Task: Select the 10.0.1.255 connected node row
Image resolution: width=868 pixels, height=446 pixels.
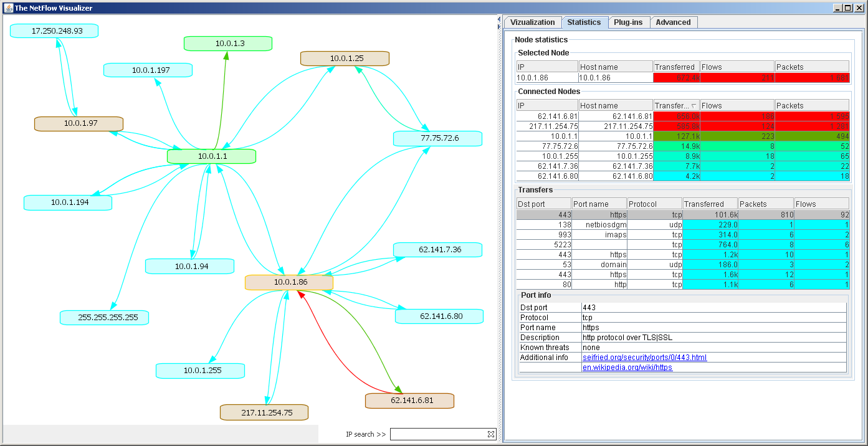Action: (x=683, y=156)
